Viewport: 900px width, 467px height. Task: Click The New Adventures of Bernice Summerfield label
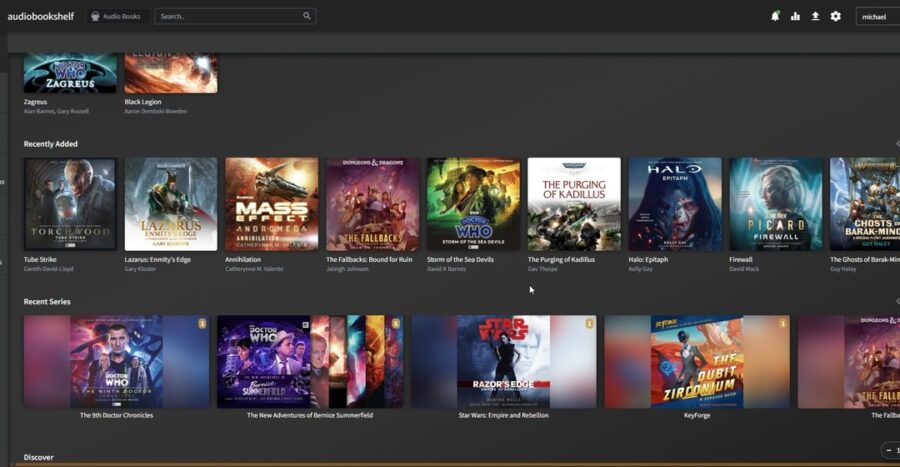pos(310,415)
